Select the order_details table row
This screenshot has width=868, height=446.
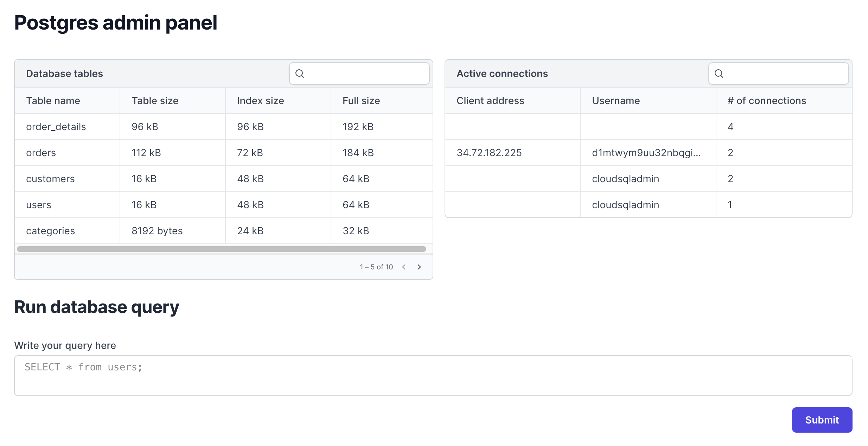[x=224, y=127]
